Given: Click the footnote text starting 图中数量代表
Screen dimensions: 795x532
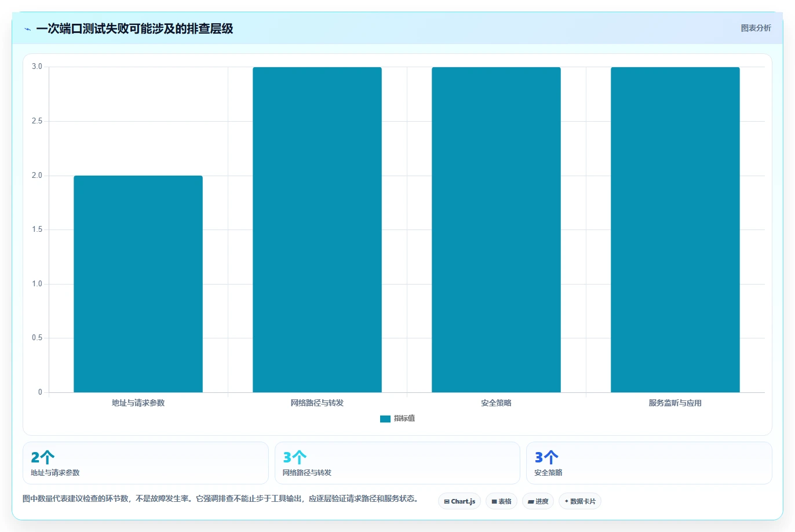Looking at the screenshot, I should pyautogui.click(x=221, y=498).
